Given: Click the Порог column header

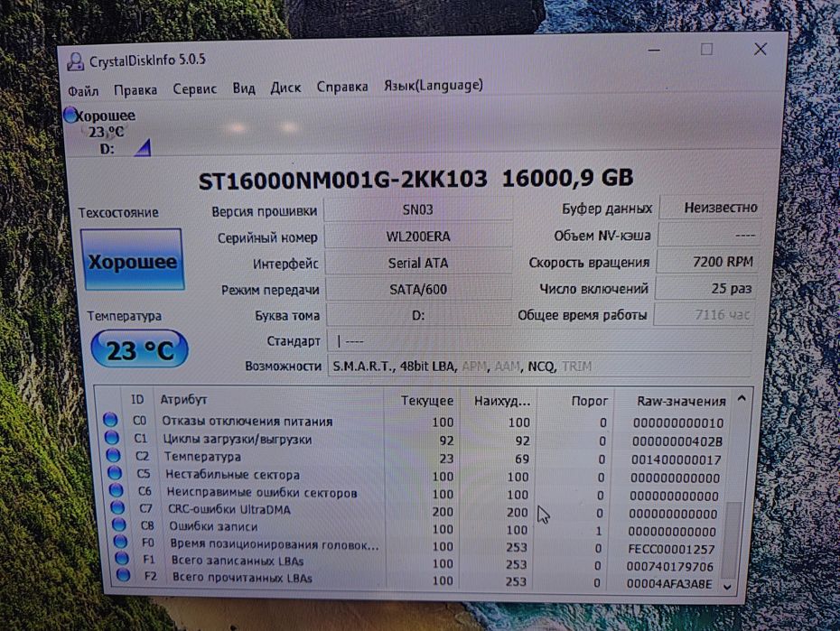Looking at the screenshot, I should (576, 402).
